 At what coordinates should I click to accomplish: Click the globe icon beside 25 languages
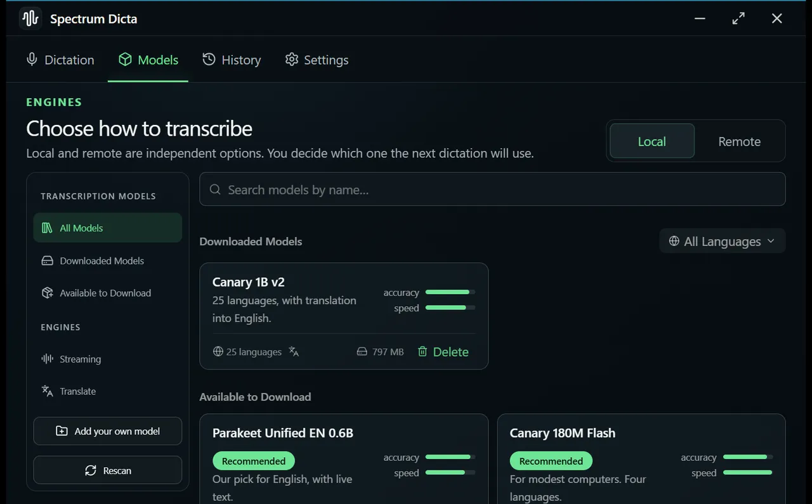tap(218, 351)
